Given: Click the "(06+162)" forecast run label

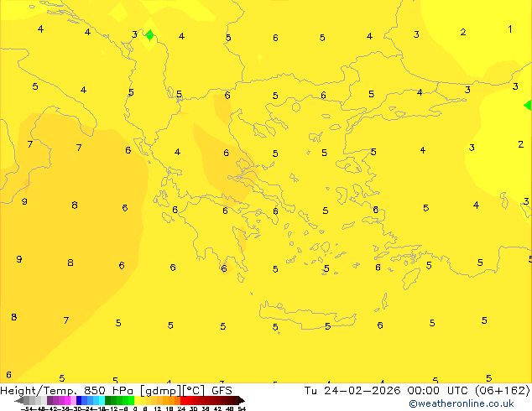Looking at the screenshot, I should [x=503, y=391].
